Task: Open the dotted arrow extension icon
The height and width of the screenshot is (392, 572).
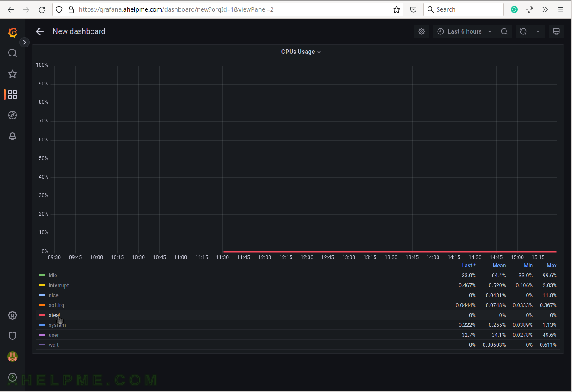Action: coord(530,9)
